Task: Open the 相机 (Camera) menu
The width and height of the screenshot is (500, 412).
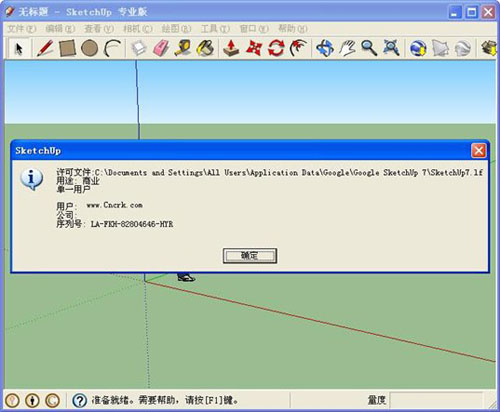Action: 138,29
